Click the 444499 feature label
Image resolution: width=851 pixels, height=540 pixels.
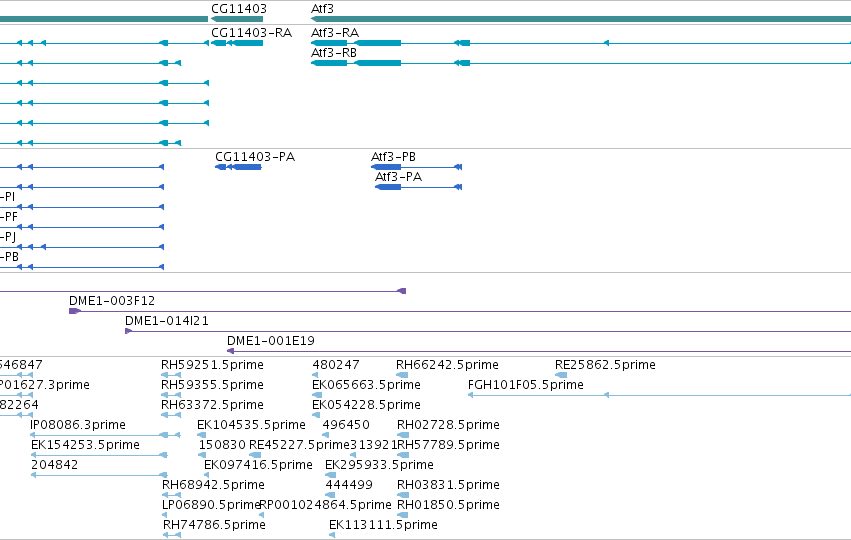point(349,485)
